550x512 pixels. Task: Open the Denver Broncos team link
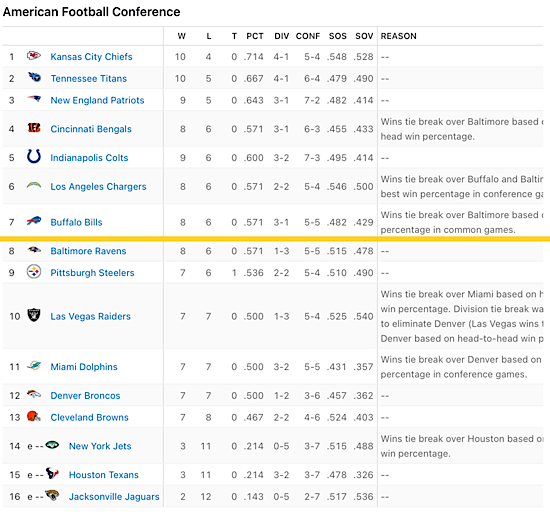85,396
